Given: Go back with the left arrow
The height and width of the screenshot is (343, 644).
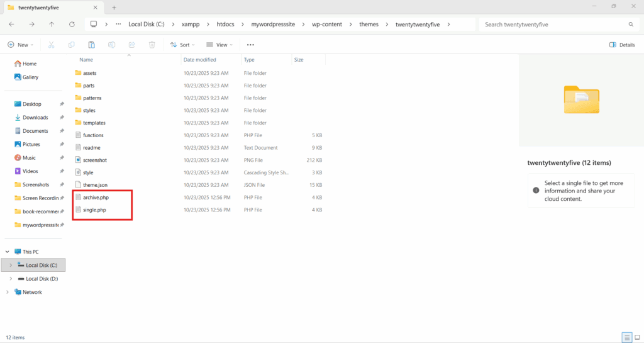Looking at the screenshot, I should coord(11,25).
